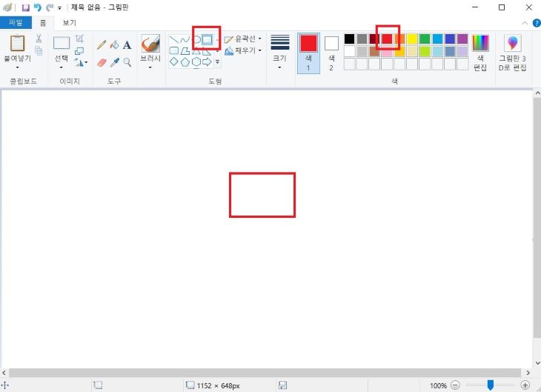Select the Fill with color bucket tool
This screenshot has height=392, width=541.
point(114,45)
